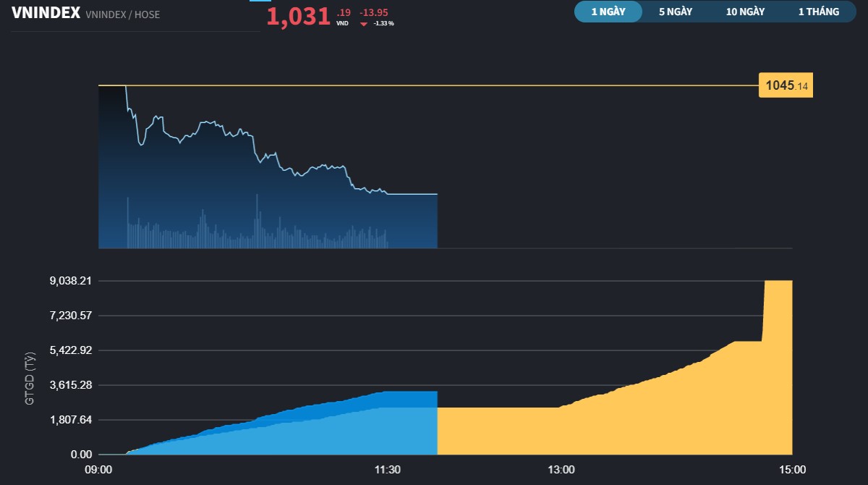The width and height of the screenshot is (868, 485).
Task: Click the VNINDEX / HOSE exchange label
Action: click(122, 14)
